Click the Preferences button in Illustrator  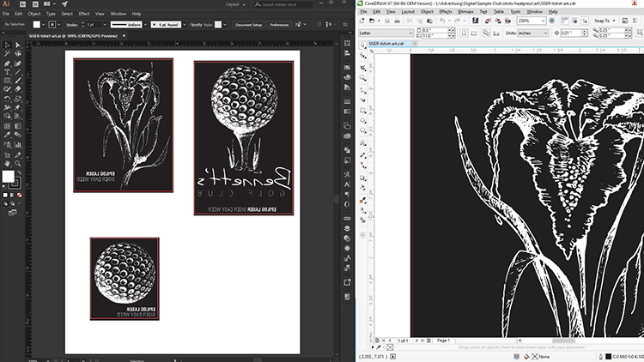click(279, 25)
